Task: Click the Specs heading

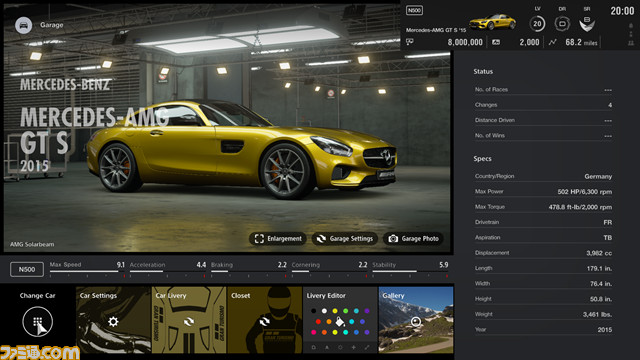Action: click(x=482, y=159)
